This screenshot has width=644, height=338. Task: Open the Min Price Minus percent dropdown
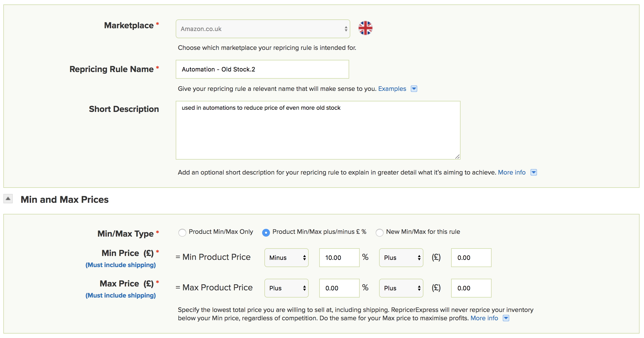click(286, 258)
